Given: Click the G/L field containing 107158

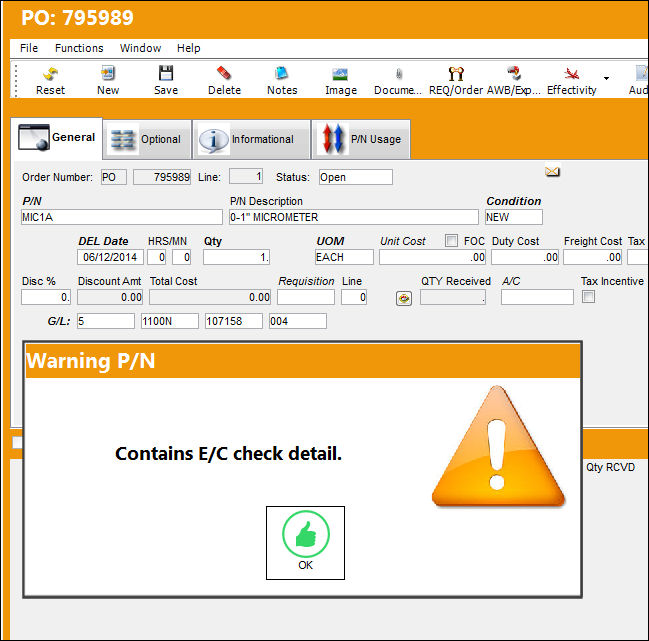Looking at the screenshot, I should point(234,321).
